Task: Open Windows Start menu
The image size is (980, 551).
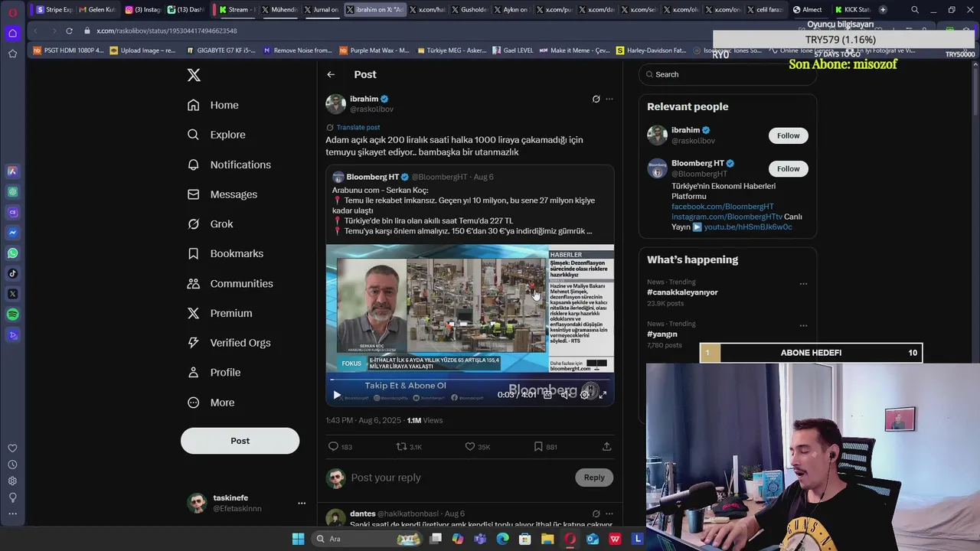Action: (298, 539)
